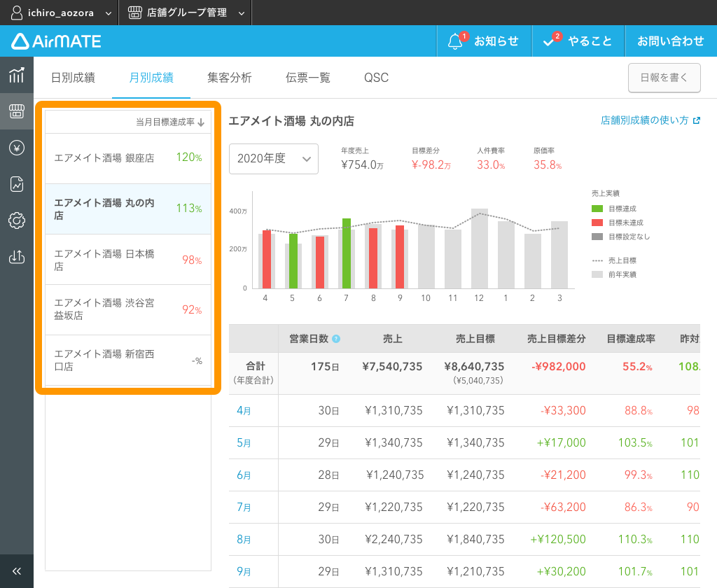The width and height of the screenshot is (717, 588).
Task: Click the dark gray 目標設定なし legend swatch
Action: click(597, 237)
